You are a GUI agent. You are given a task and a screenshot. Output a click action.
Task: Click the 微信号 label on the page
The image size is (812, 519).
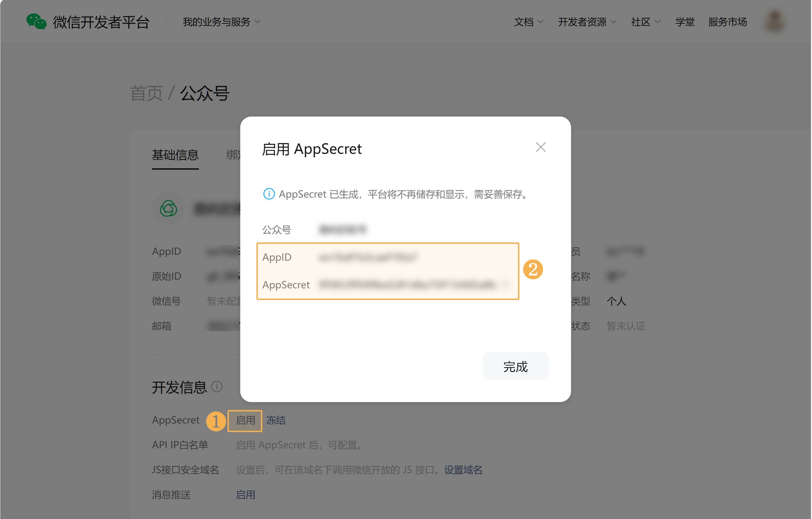point(166,301)
